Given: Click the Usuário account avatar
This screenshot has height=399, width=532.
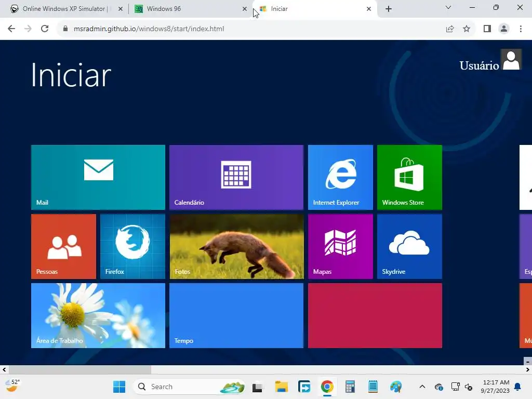Looking at the screenshot, I should pyautogui.click(x=511, y=60).
